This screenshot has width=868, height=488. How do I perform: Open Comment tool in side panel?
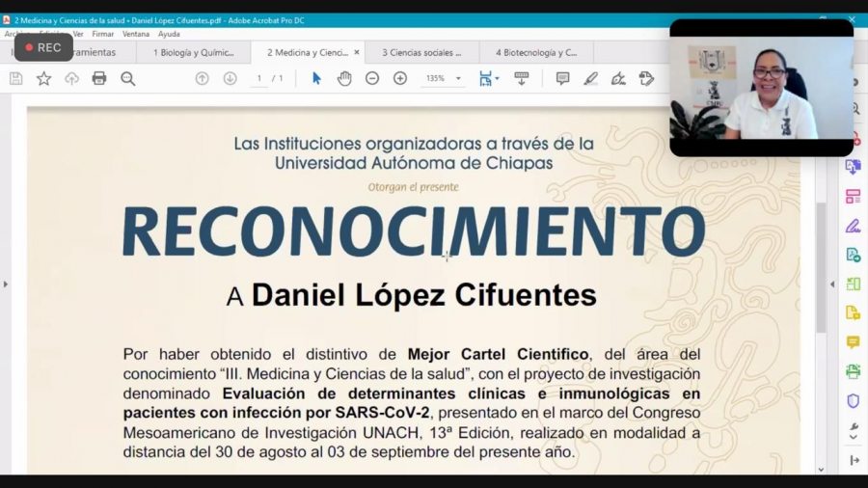854,342
